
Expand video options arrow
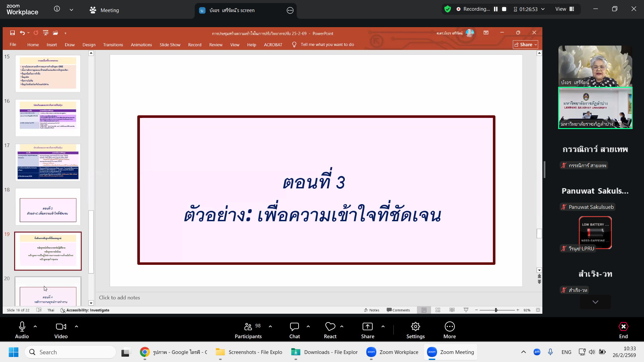pos(76,326)
